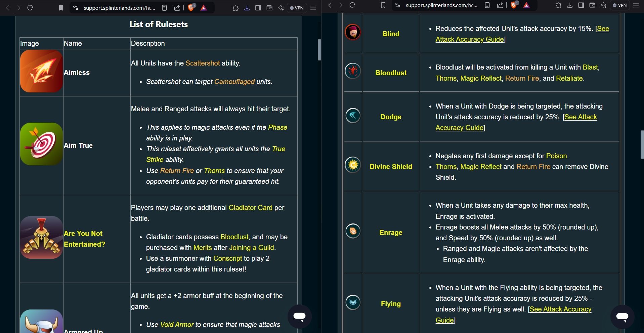The width and height of the screenshot is (644, 333).
Task: Open downloads in the left browser window
Action: [247, 8]
